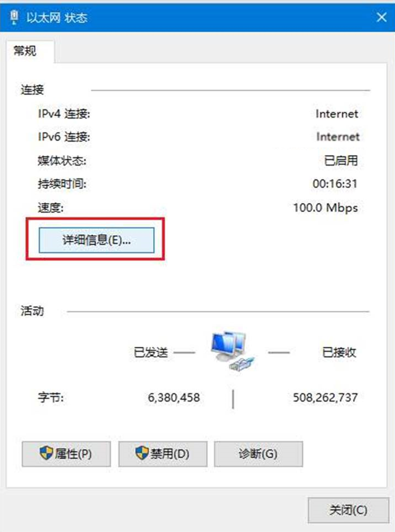Click the shield icon on Disable button
395x532 pixels.
pyautogui.click(x=142, y=453)
